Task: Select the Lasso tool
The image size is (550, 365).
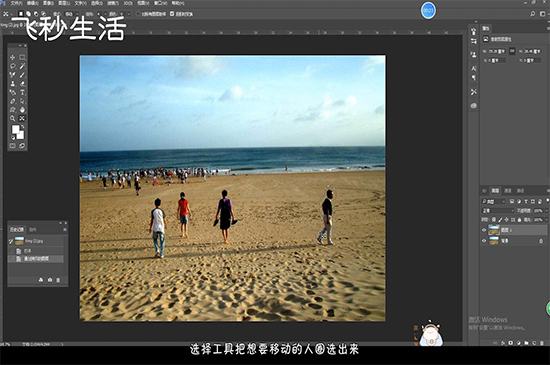Action: pyautogui.click(x=13, y=66)
